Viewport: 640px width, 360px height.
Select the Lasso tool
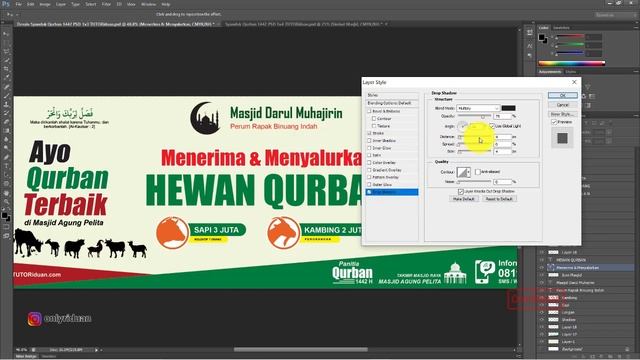[x=6, y=51]
